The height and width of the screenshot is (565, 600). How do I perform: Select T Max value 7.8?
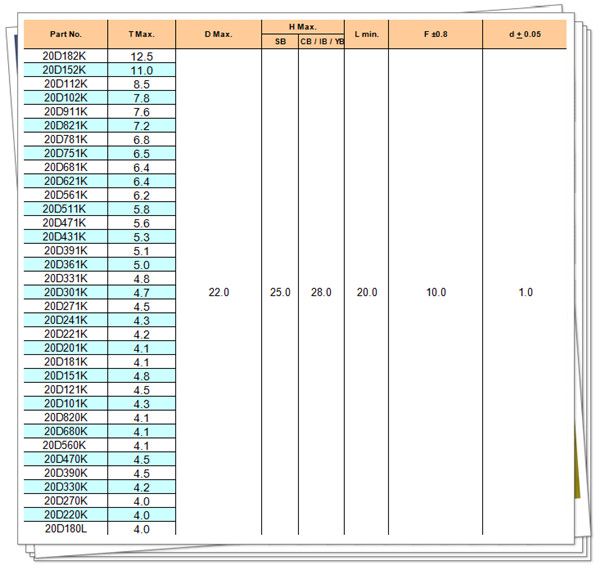(142, 98)
